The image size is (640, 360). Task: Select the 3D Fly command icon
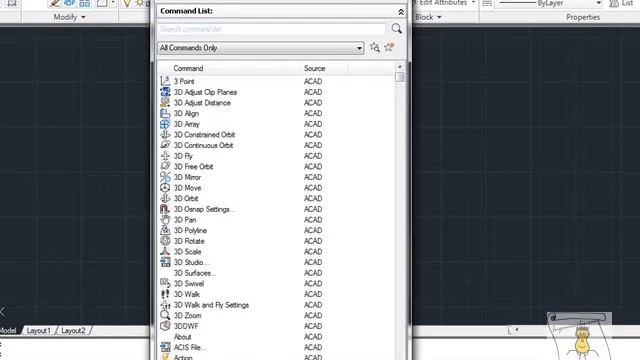pos(165,156)
